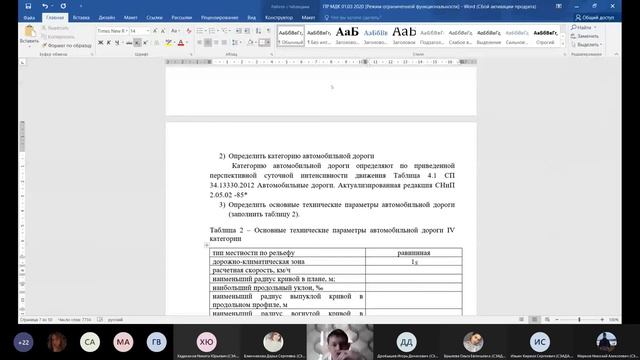Click the bulleted list icon
Viewport: 640px width, 360px height.
(x=200, y=31)
